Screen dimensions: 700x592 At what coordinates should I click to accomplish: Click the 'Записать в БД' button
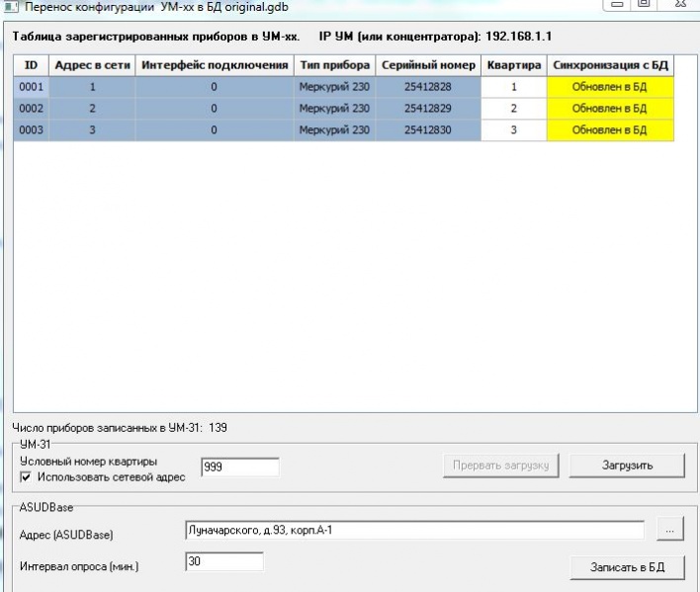pos(627,567)
